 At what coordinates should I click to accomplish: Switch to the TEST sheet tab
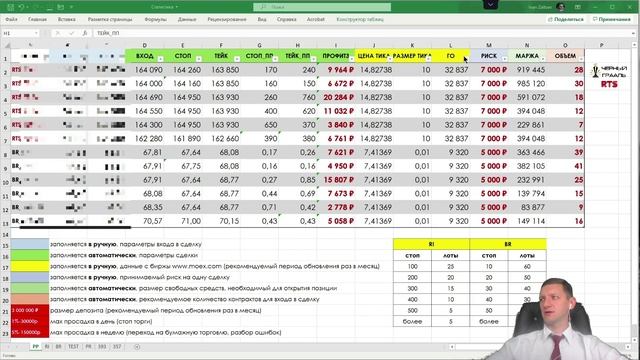(x=73, y=347)
